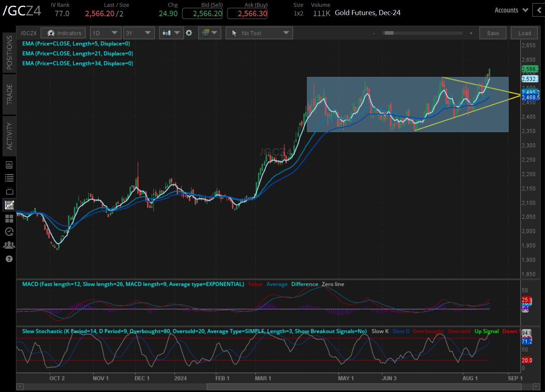The height and width of the screenshot is (392, 545).
Task: Open the TV media sidebar icon
Action: 9,191
